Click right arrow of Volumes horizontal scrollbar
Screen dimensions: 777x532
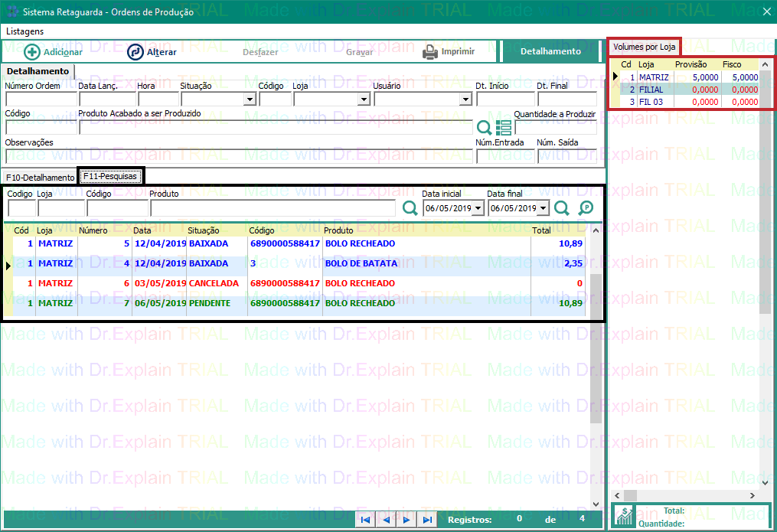point(753,495)
